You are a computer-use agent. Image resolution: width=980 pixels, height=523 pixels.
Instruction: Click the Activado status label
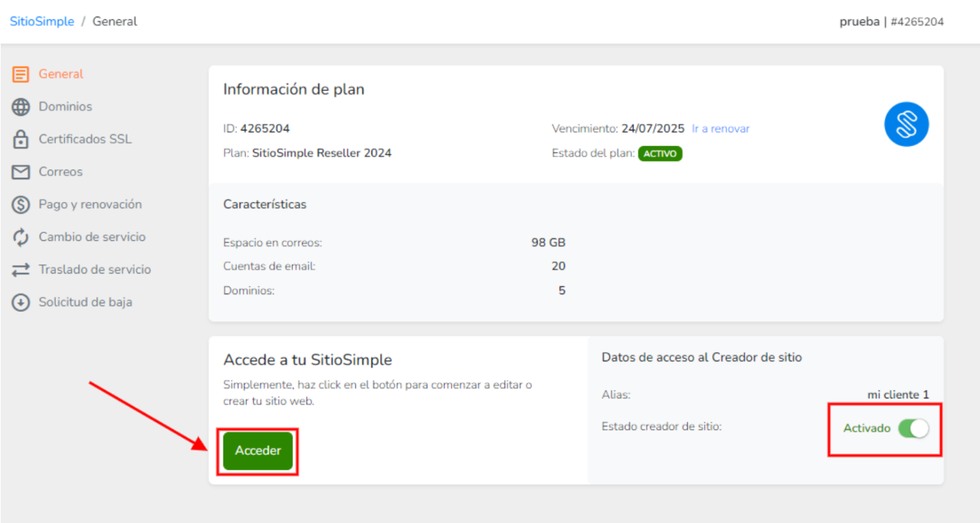click(x=867, y=428)
